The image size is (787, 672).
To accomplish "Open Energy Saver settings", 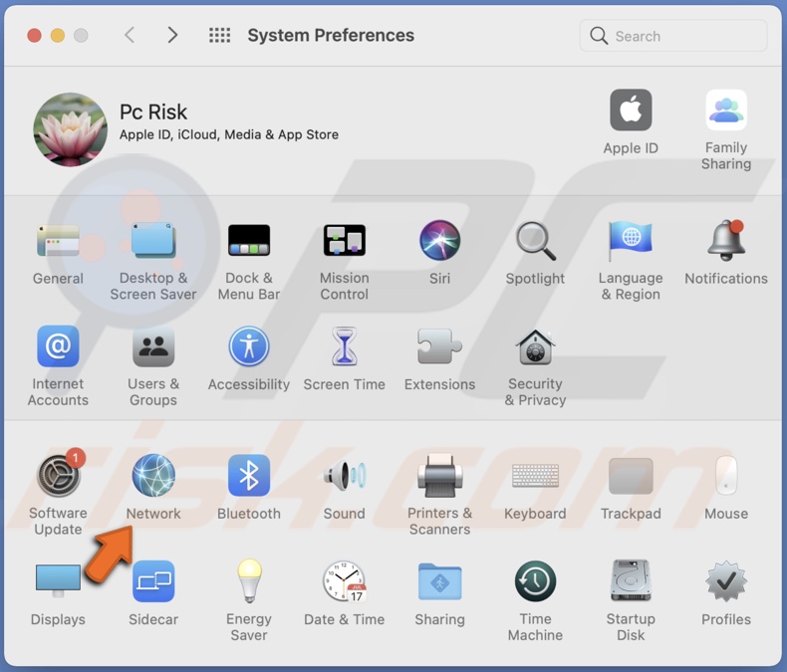I will [x=249, y=582].
